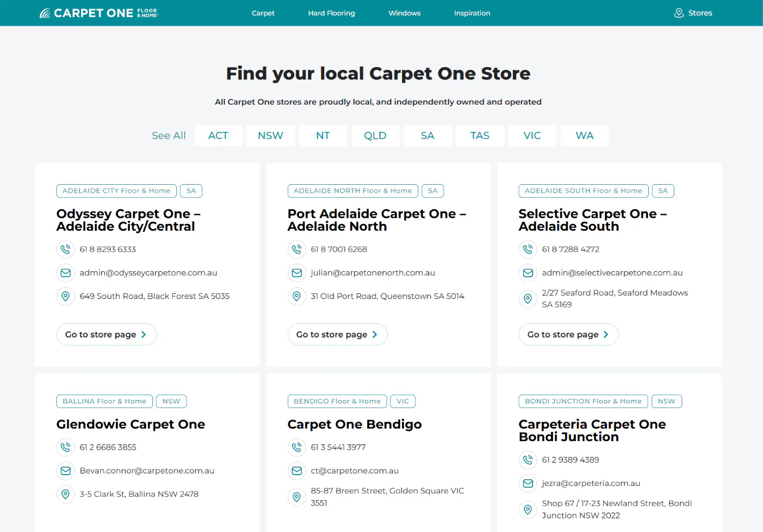This screenshot has height=532, width=763.
Task: Click the ADELAIDE SOUTH Floor & Home tag
Action: point(583,191)
